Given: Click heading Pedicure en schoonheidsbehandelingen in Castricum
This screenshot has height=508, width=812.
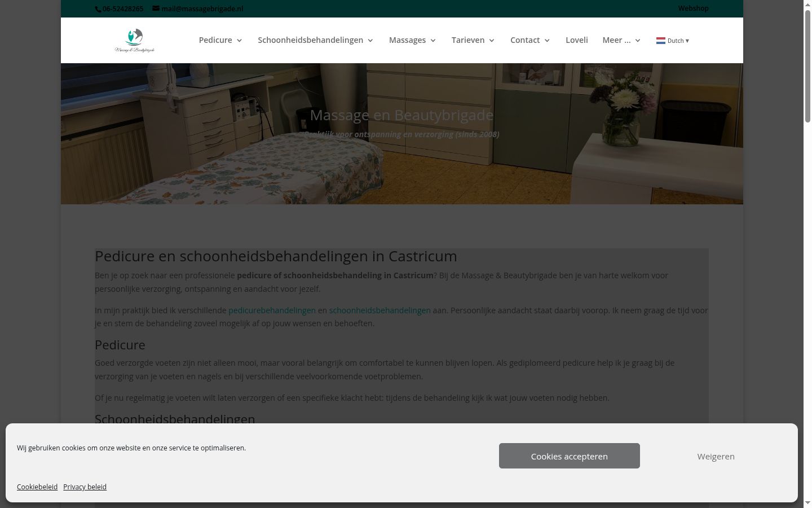Looking at the screenshot, I should coord(276,256).
